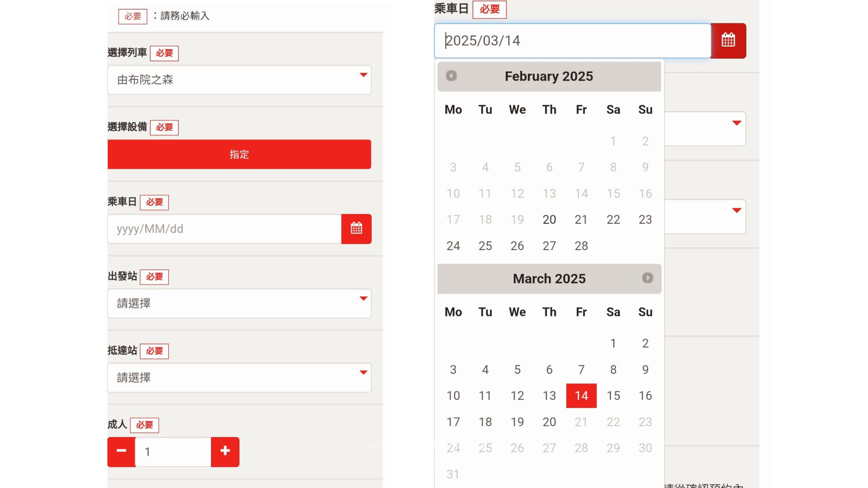
Task: Click the yyyy/MM/dd date input field
Action: tap(224, 229)
